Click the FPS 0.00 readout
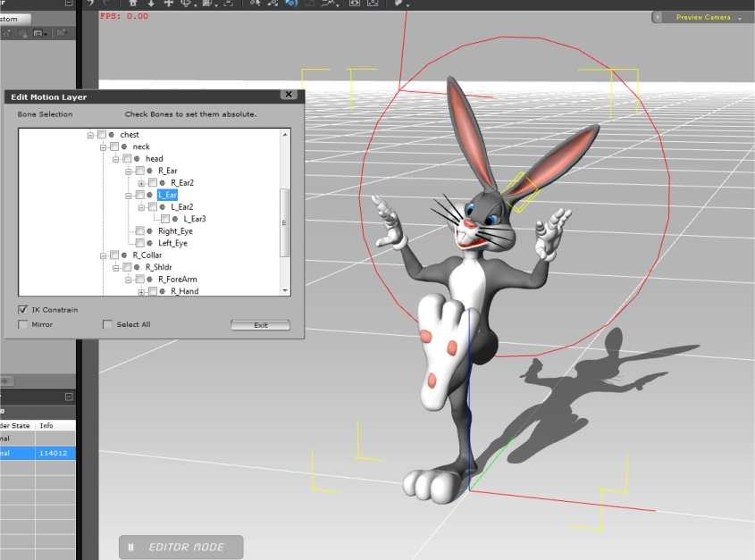The width and height of the screenshot is (755, 560). click(124, 16)
